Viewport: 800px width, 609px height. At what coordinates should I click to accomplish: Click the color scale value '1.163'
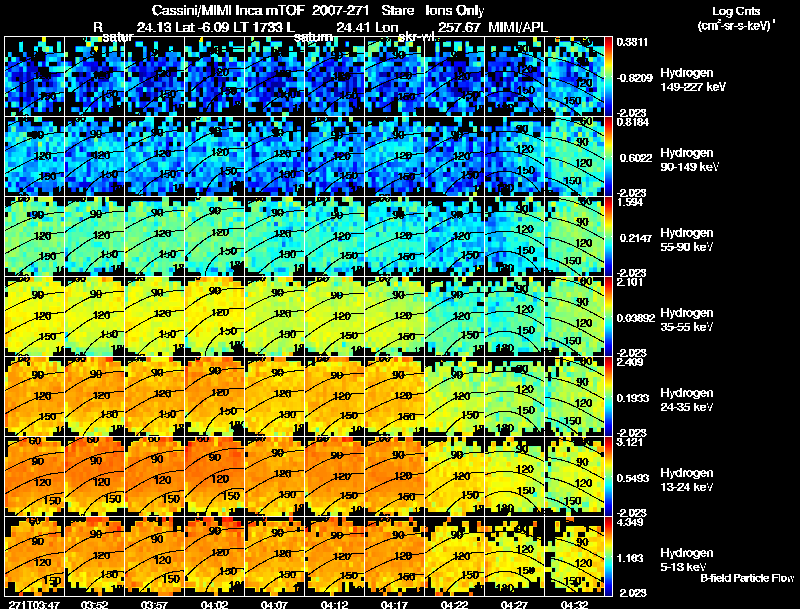point(630,559)
